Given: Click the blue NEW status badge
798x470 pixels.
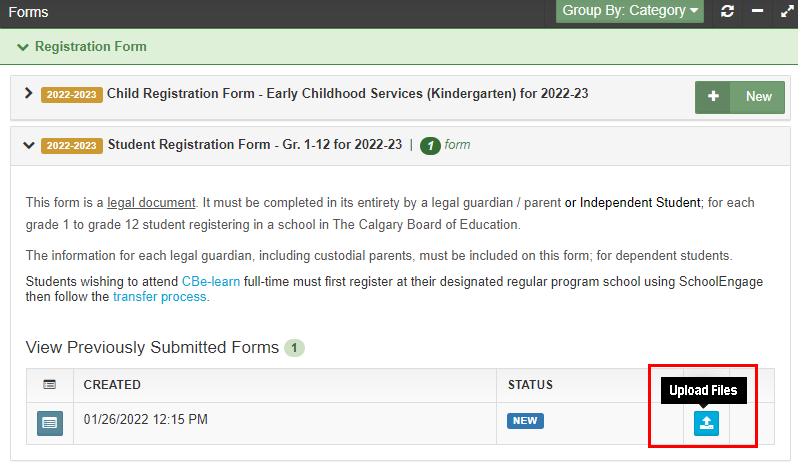Looking at the screenshot, I should 525,421.
